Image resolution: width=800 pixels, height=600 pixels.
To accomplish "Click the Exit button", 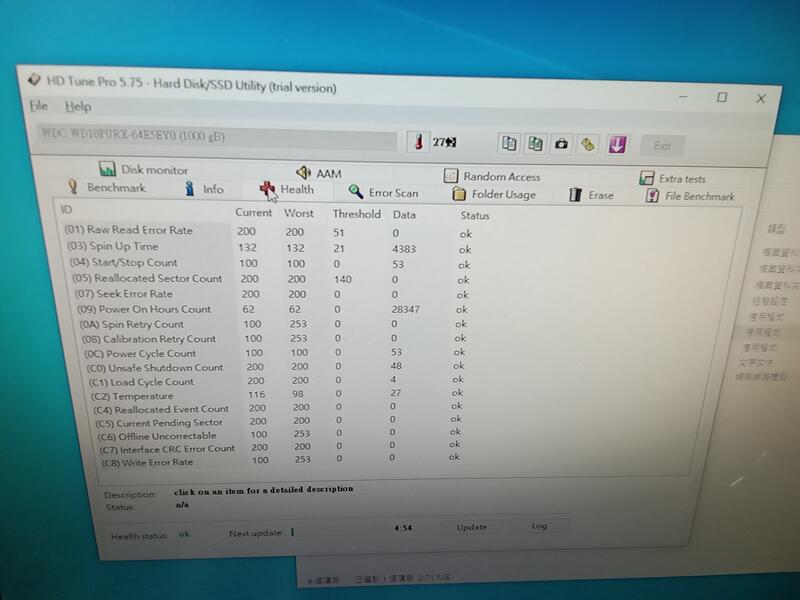I will coord(662,146).
